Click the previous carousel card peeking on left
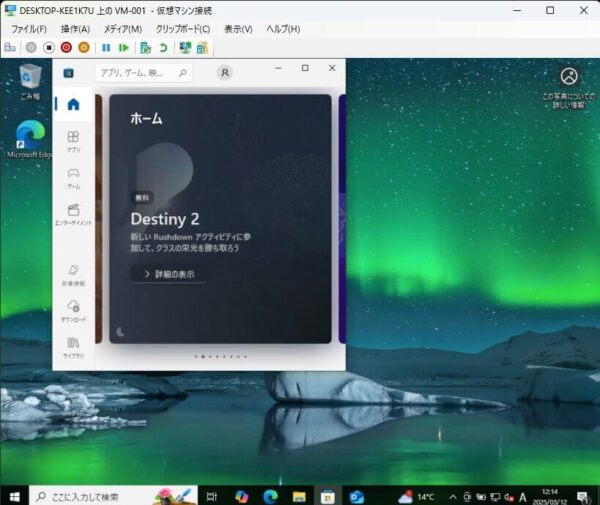This screenshot has width=600, height=505. pyautogui.click(x=99, y=219)
